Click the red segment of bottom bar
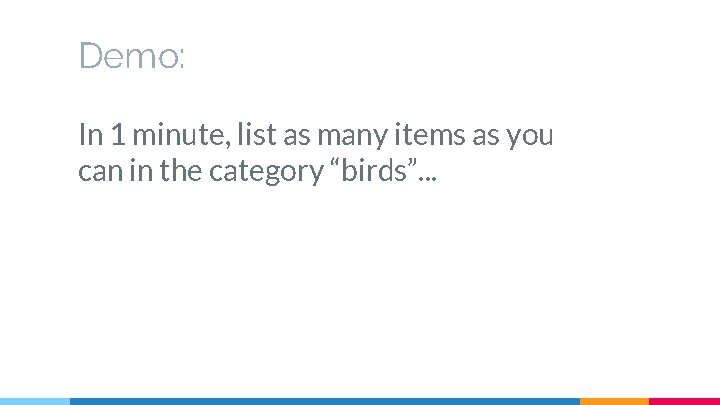The image size is (720, 405). tap(684, 401)
